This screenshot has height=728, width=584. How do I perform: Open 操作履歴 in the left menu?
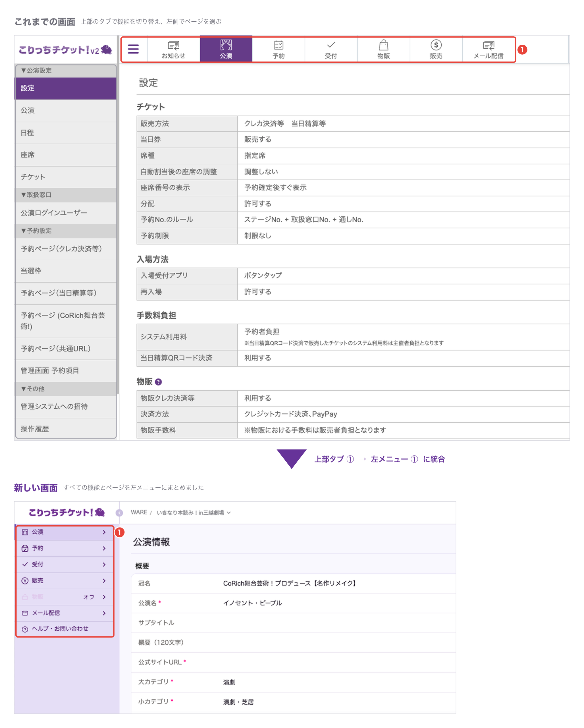coord(66,429)
